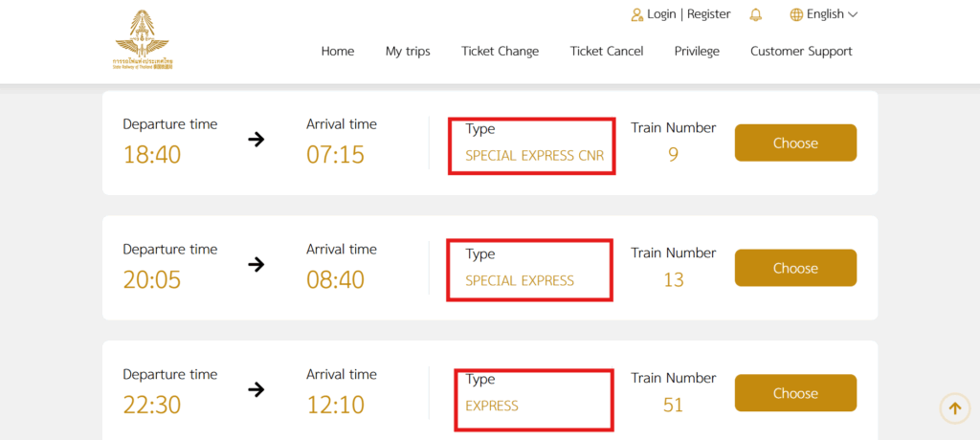Choose train number 13 departing 20:05
This screenshot has height=440, width=980.
click(795, 269)
